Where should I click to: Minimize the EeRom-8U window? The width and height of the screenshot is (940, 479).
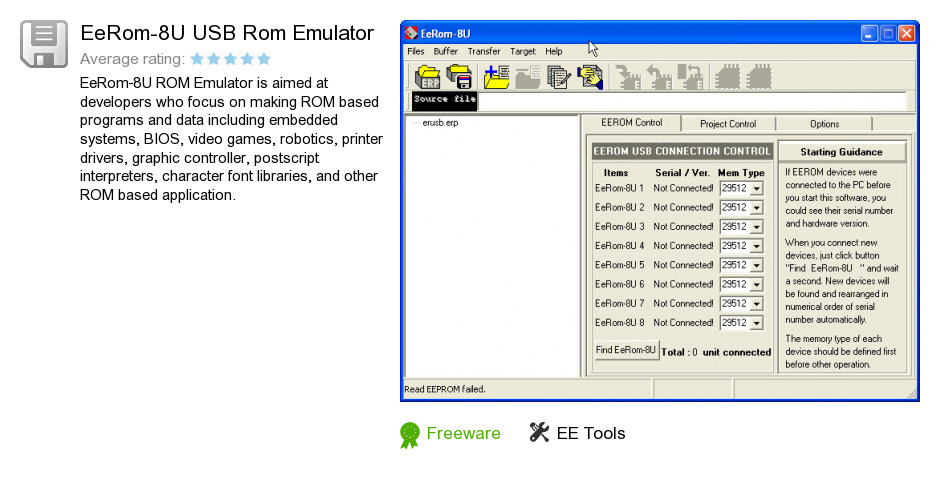869,33
